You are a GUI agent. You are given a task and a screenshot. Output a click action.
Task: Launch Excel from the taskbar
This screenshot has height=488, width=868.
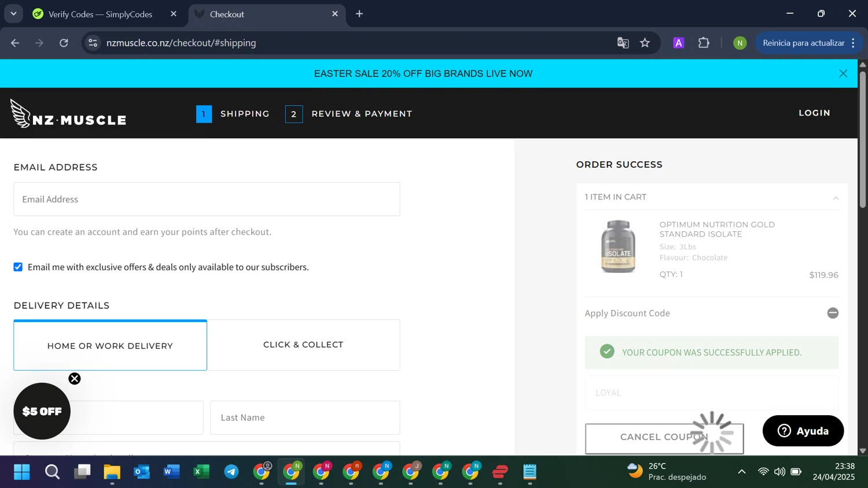tap(201, 472)
